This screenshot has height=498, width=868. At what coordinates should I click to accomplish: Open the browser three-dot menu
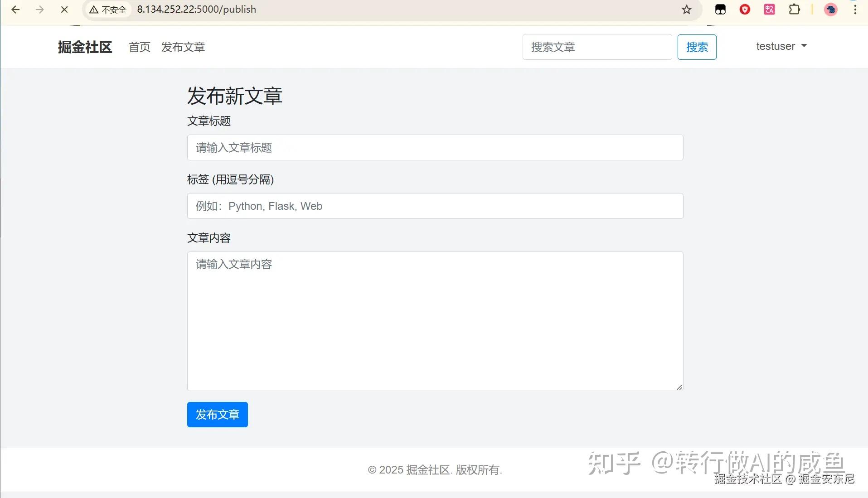click(855, 10)
